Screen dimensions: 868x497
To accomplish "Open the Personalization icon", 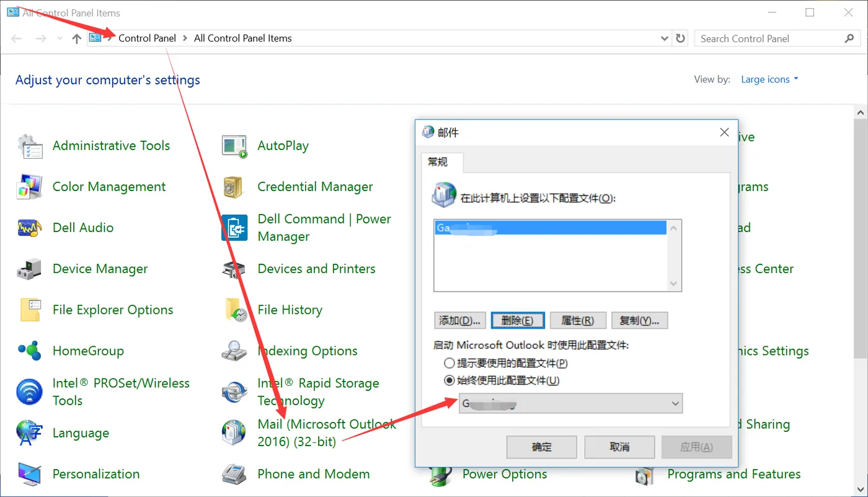I will click(x=30, y=474).
